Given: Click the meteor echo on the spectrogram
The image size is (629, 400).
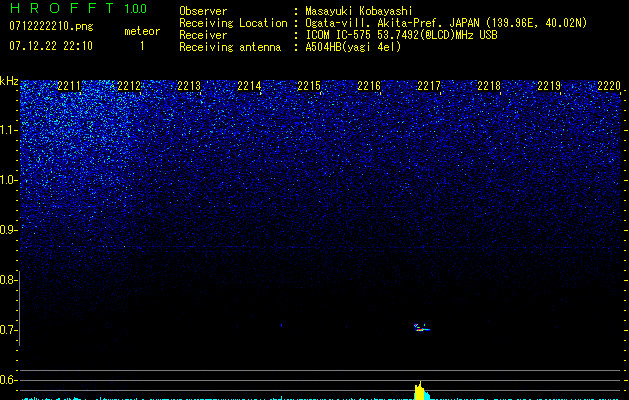Looking at the screenshot, I should (x=421, y=327).
